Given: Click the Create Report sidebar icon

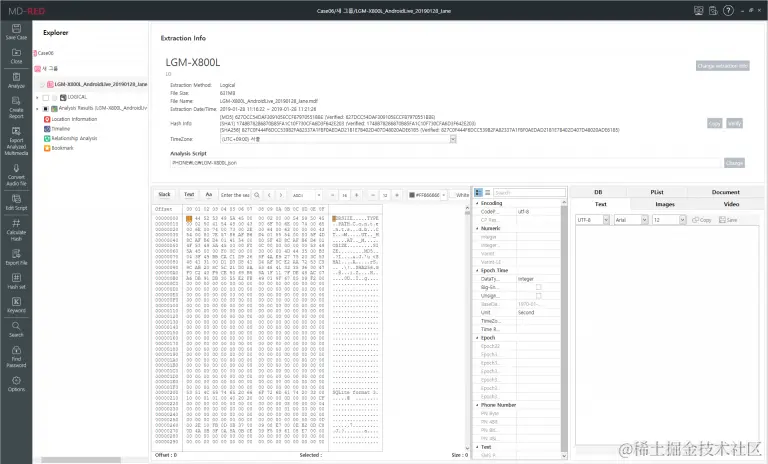Looking at the screenshot, I should pos(16,101).
